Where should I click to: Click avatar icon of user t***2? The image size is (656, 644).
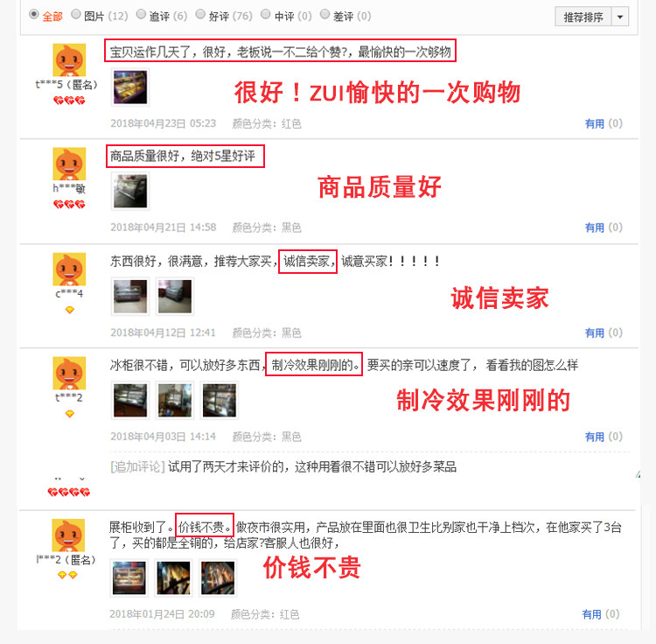click(69, 373)
